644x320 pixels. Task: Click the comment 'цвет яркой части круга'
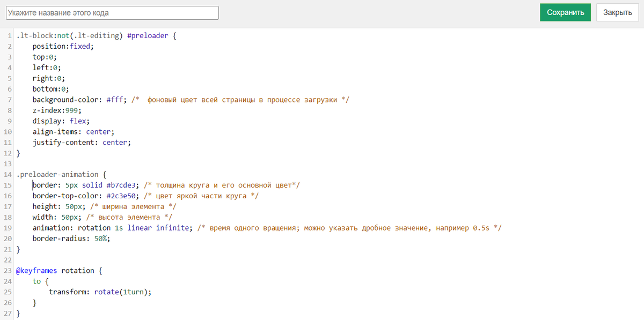[201, 196]
